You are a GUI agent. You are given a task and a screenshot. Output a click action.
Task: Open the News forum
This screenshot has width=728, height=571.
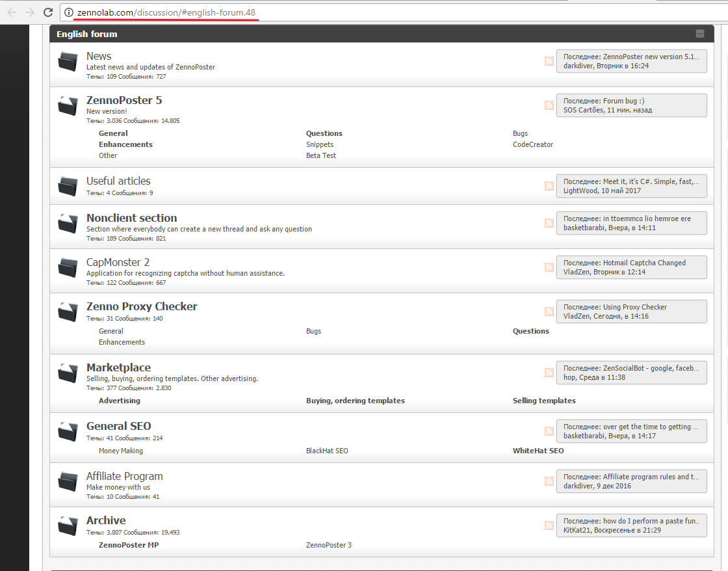[98, 56]
